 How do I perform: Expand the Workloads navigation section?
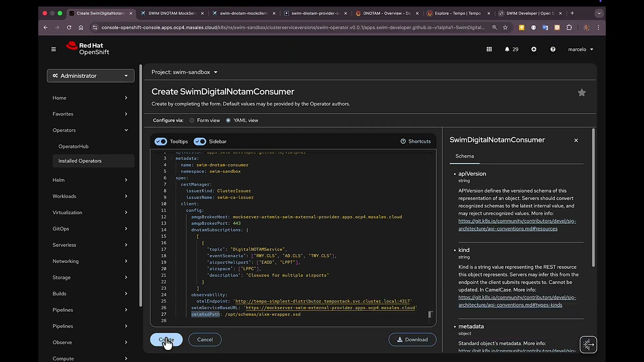91,196
